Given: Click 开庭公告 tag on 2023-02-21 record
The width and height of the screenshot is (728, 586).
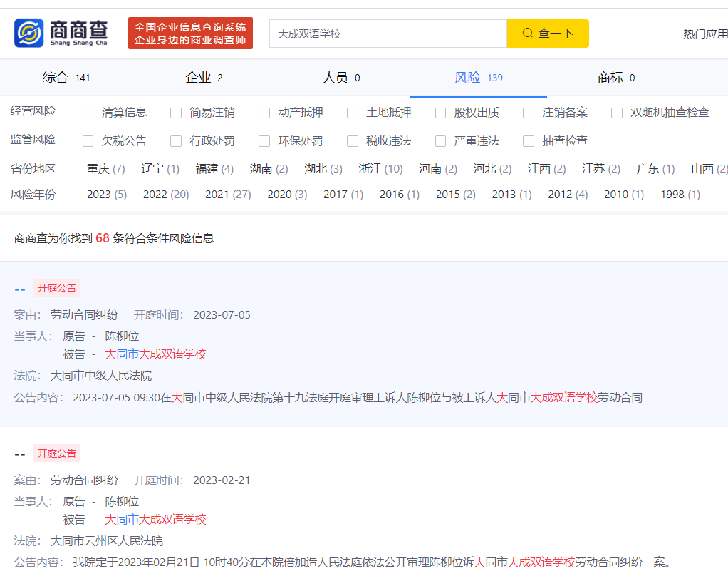Looking at the screenshot, I should click(57, 453).
